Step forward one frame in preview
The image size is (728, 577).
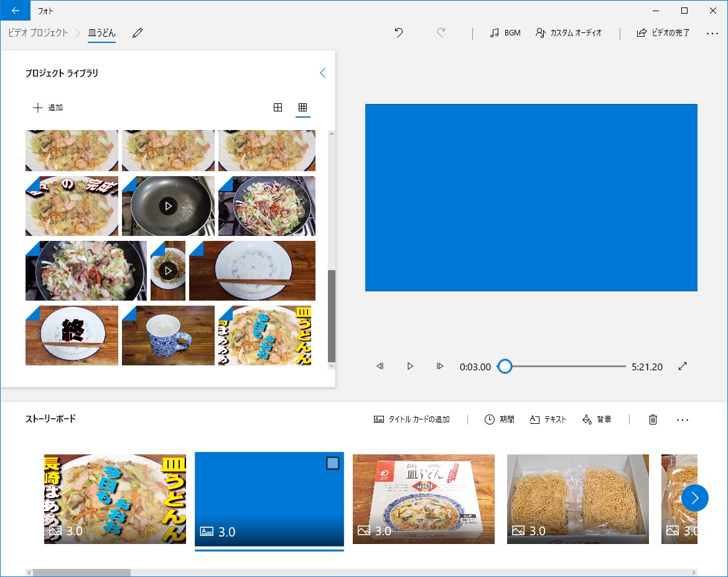(x=440, y=366)
